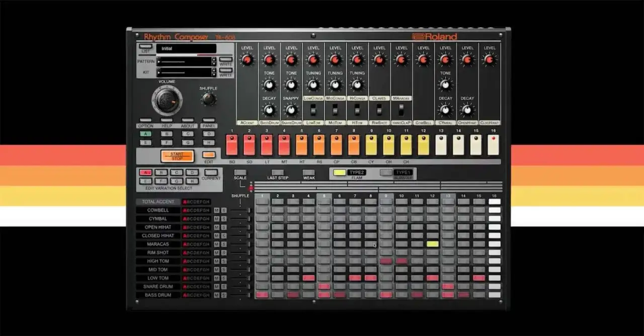Viewport: 644px width, 336px height.
Task: Mute the MARACAS track
Action: coord(216,244)
